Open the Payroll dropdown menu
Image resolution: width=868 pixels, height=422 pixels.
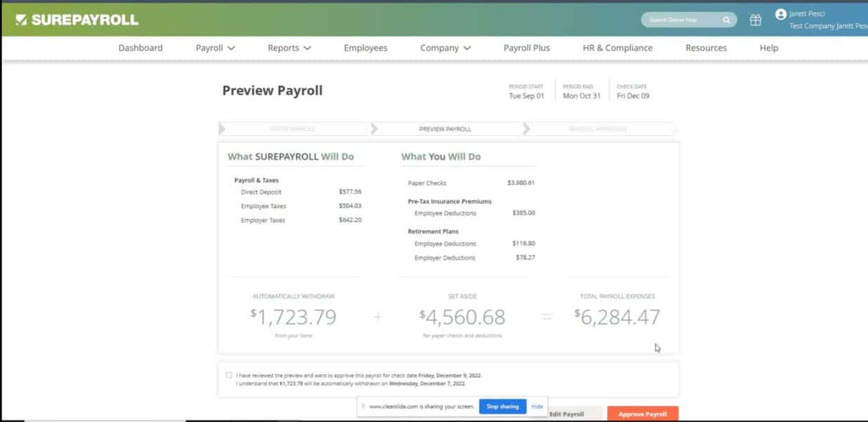(x=214, y=48)
